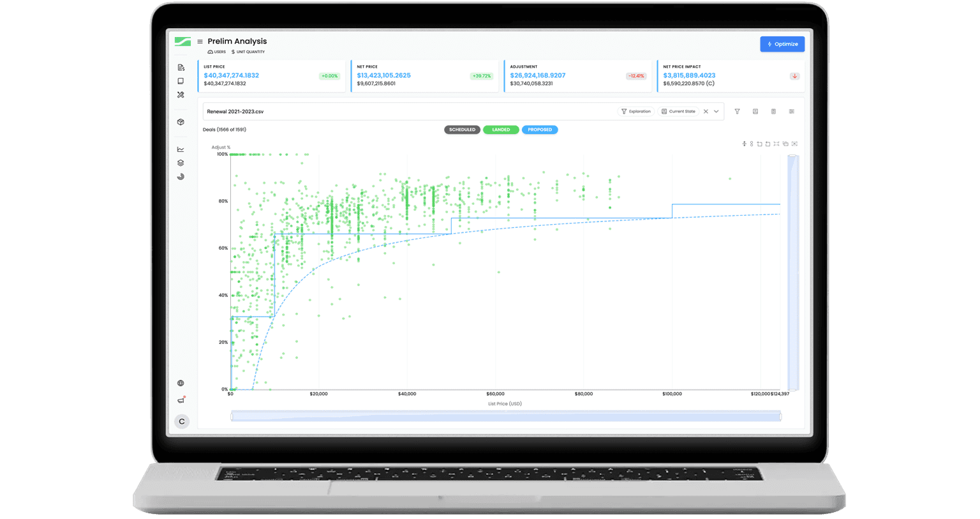Image resolution: width=980 pixels, height=519 pixels.
Task: Click the globe language icon
Action: click(181, 383)
